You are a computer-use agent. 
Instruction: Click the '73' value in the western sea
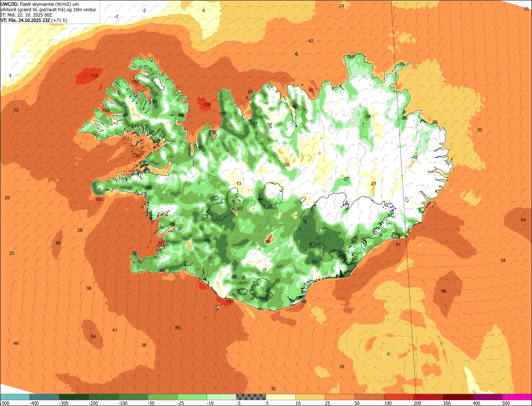coord(16,110)
